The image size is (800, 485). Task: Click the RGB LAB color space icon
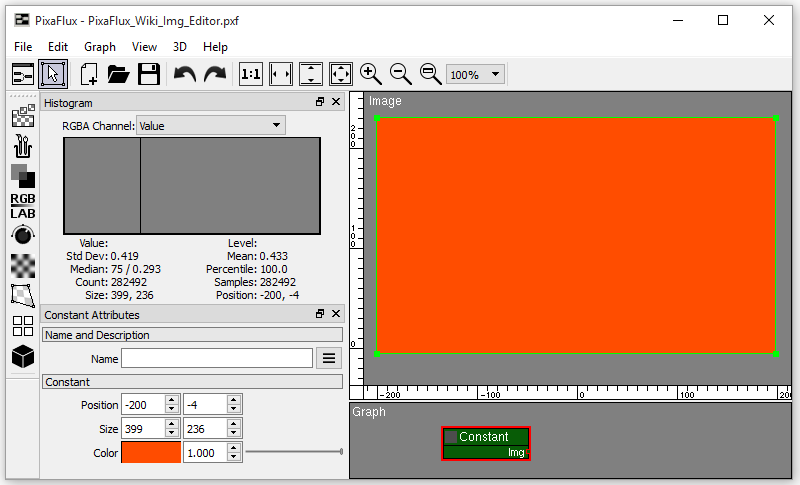pyautogui.click(x=22, y=205)
